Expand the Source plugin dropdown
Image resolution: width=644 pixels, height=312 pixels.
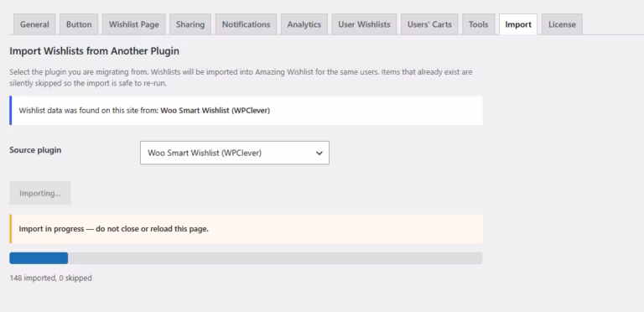tap(235, 153)
